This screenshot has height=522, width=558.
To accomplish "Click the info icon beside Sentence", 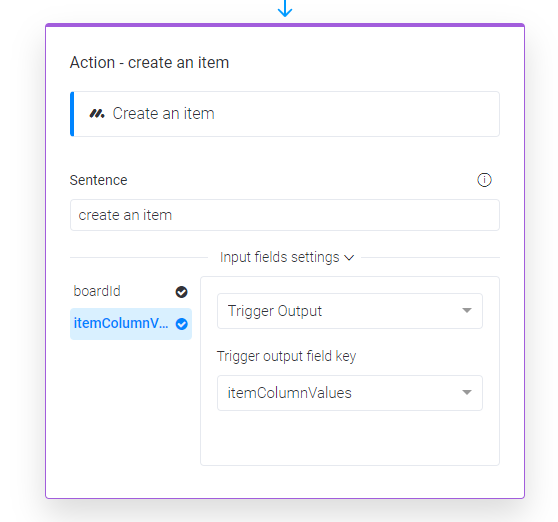I will (484, 180).
